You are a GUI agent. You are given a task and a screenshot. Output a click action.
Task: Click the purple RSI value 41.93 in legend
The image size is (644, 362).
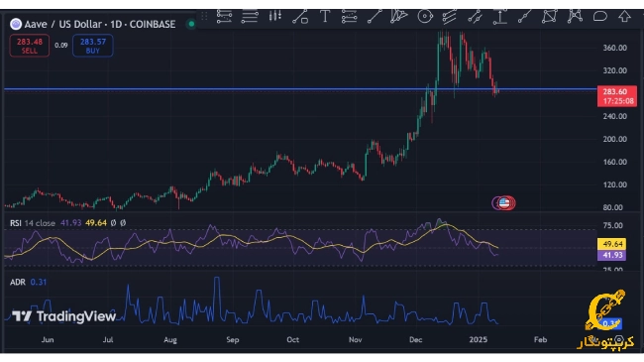(x=71, y=223)
